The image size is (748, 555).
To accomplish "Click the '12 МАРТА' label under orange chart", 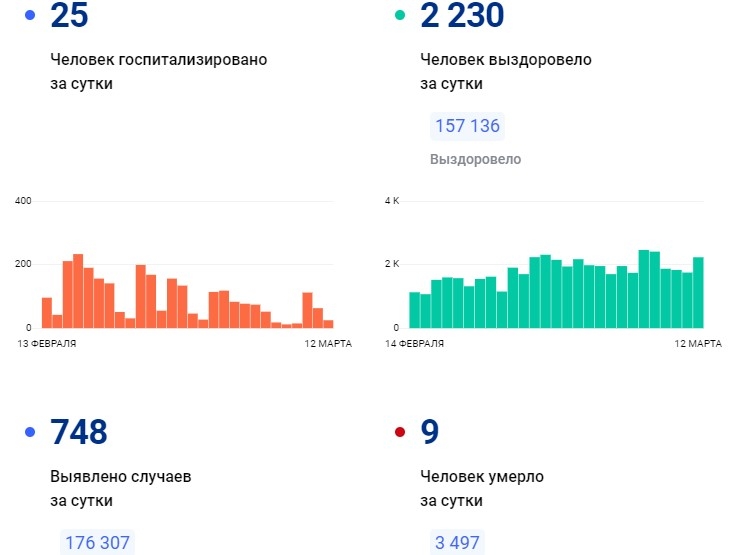I will point(328,344).
